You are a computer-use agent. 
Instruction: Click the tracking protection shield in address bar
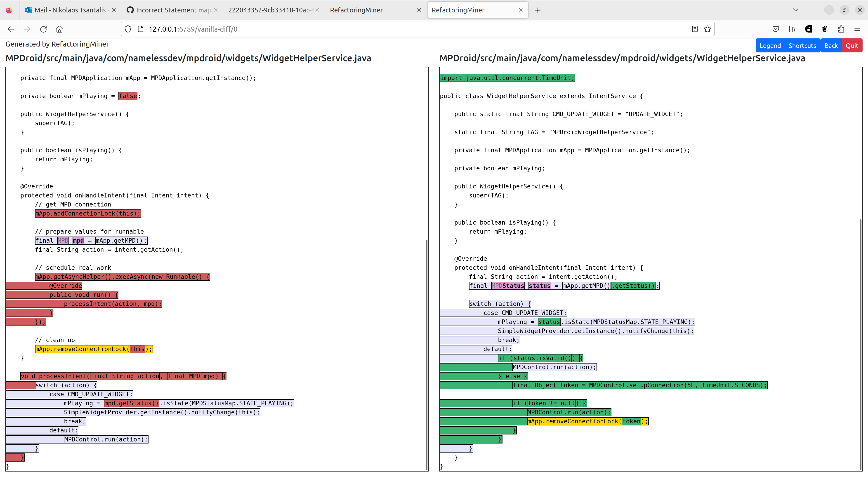click(128, 29)
